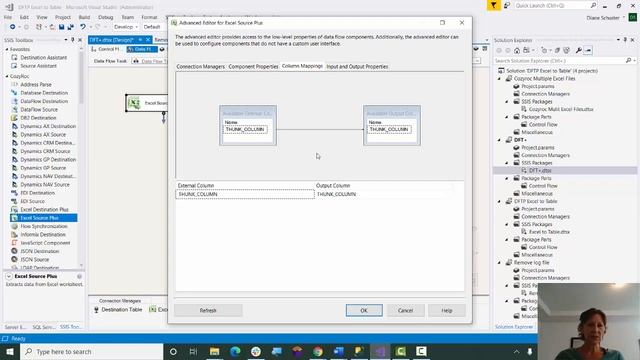Collapse DFT+ project node
This screenshot has height=360, width=640.
pyautogui.click(x=500, y=140)
